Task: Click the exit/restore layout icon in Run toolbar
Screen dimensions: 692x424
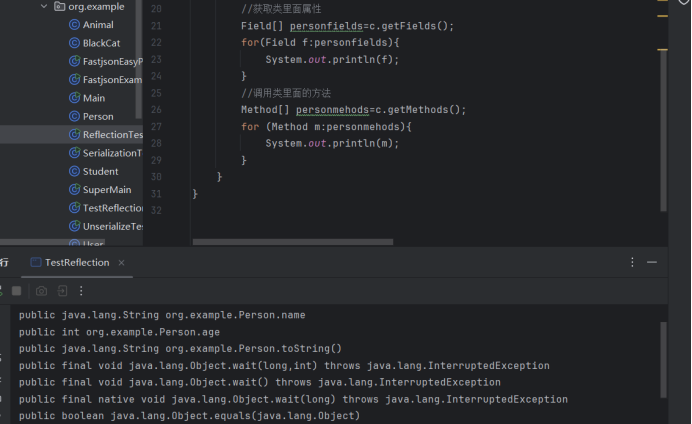Action: point(62,291)
